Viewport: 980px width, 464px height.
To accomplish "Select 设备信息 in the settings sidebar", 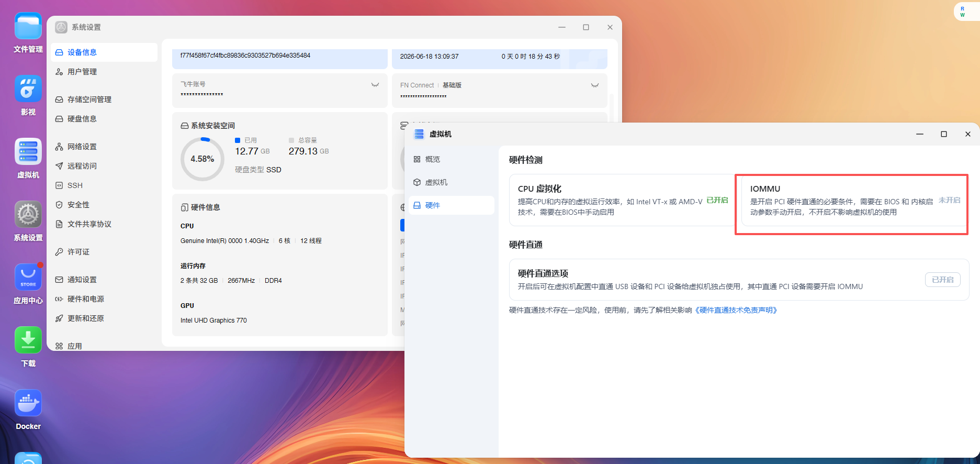I will [x=104, y=52].
